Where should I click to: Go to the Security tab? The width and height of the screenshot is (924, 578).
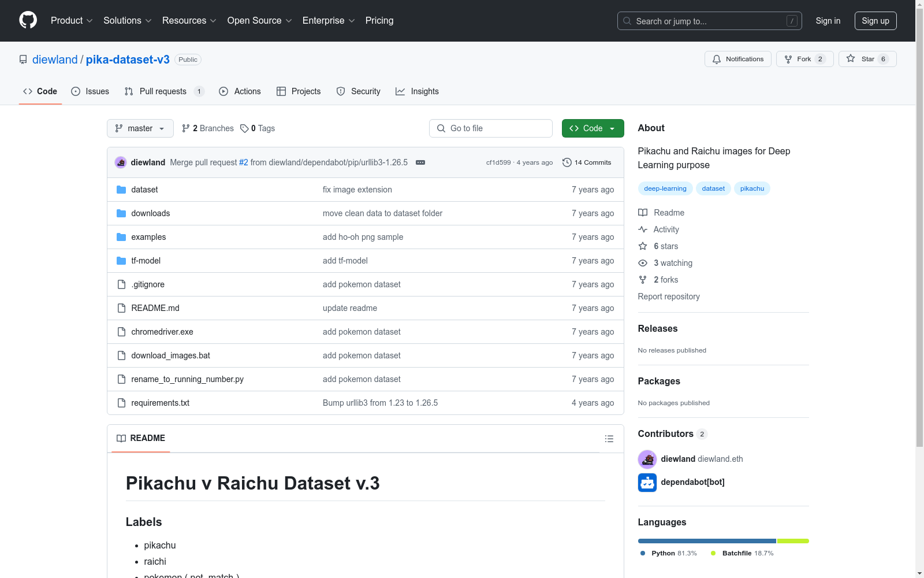point(359,91)
